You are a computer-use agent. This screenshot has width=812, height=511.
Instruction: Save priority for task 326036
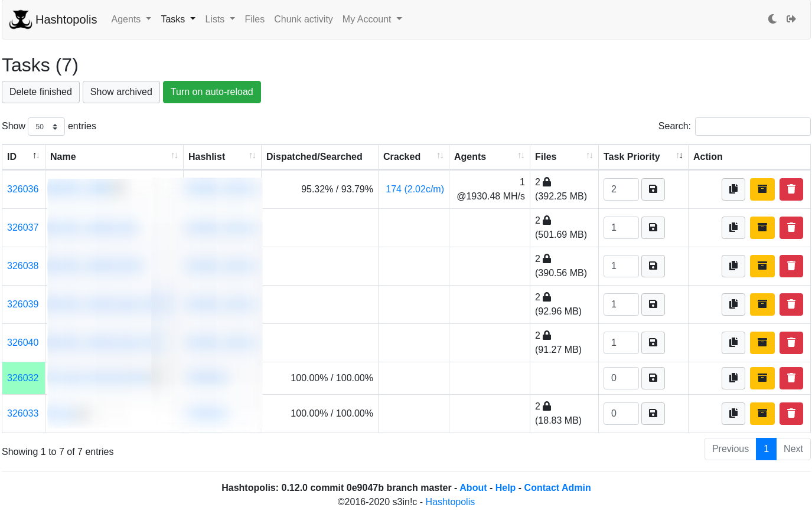[653, 189]
